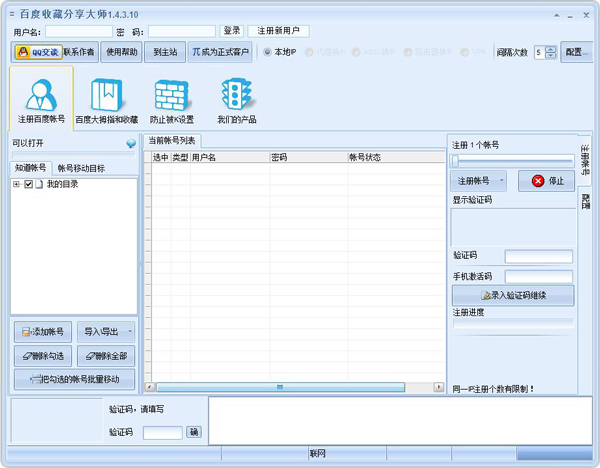Click the 录入验证码继续 button
The height and width of the screenshot is (468, 600).
pos(513,295)
